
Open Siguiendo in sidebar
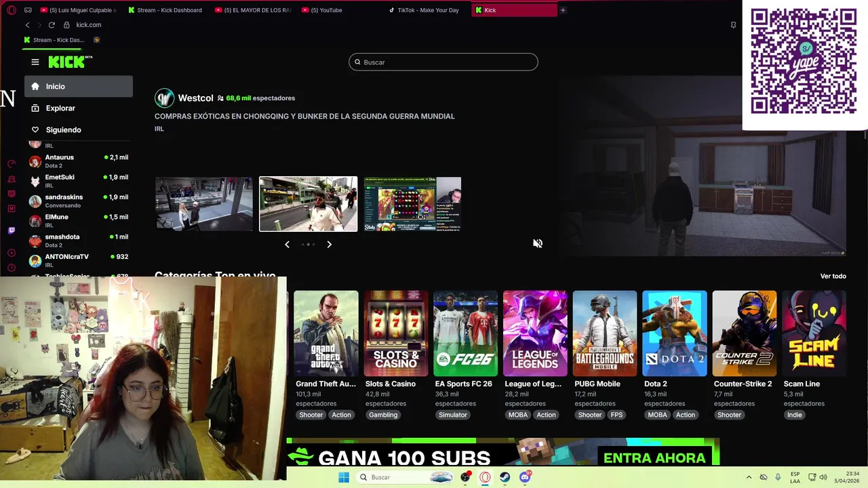click(79, 129)
